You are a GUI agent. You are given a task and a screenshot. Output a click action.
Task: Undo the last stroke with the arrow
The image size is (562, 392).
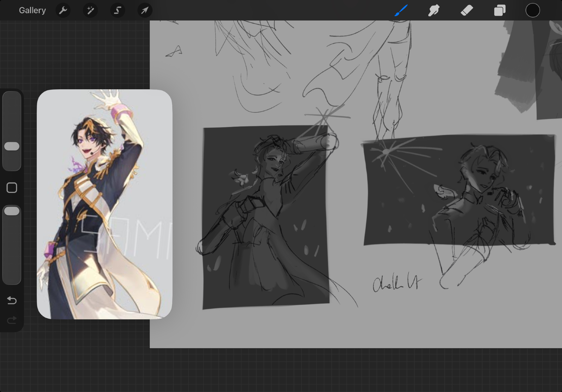(12, 300)
